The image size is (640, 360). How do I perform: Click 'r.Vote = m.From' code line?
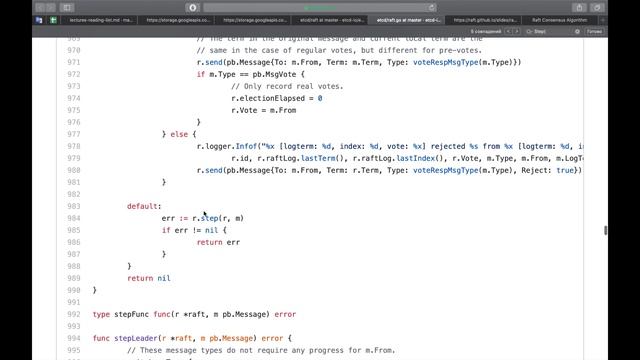tap(264, 110)
